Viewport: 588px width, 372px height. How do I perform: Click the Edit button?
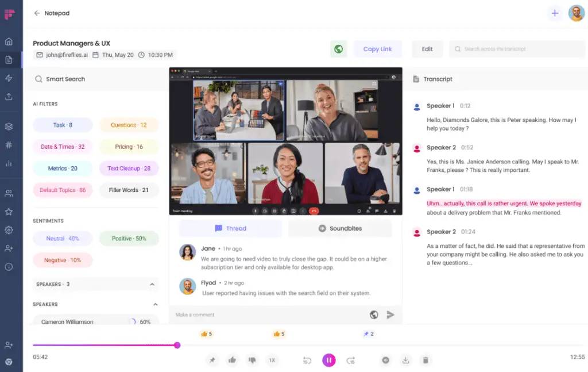[x=427, y=49]
